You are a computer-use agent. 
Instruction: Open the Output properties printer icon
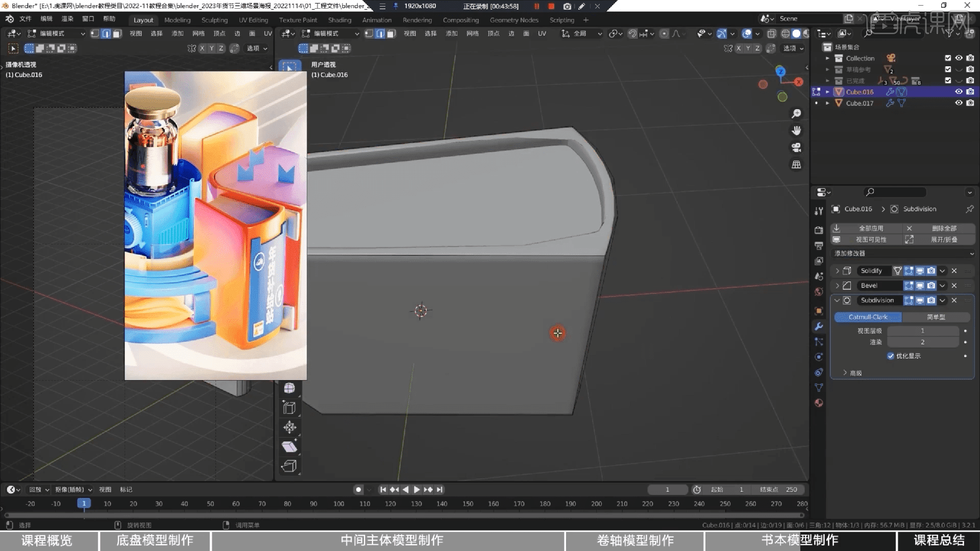click(x=819, y=245)
